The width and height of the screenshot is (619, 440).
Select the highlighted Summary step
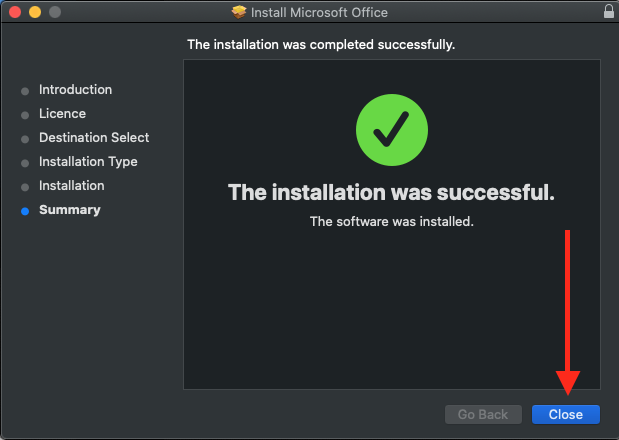[x=70, y=210]
